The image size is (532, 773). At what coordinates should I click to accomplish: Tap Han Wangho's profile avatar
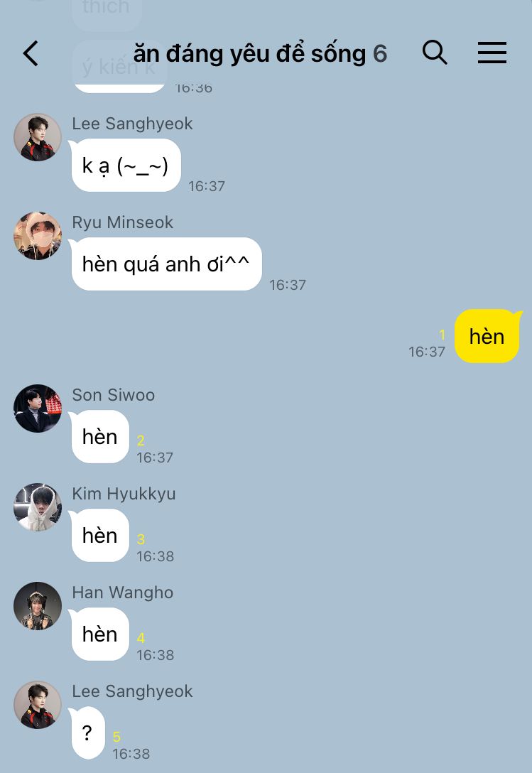38,606
